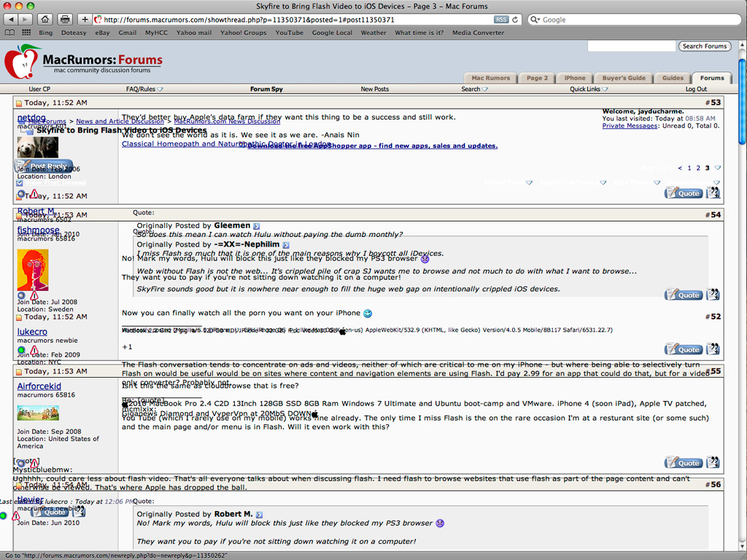Open the Buyer's Guide tab

click(x=624, y=78)
